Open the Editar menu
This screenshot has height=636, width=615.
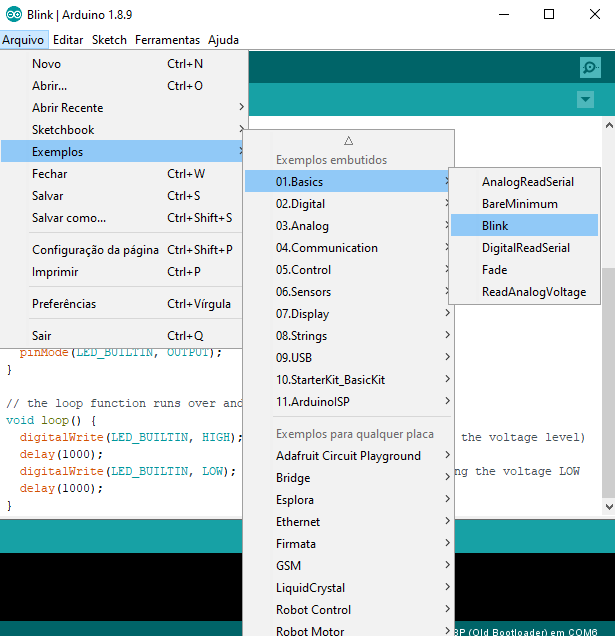tap(68, 40)
